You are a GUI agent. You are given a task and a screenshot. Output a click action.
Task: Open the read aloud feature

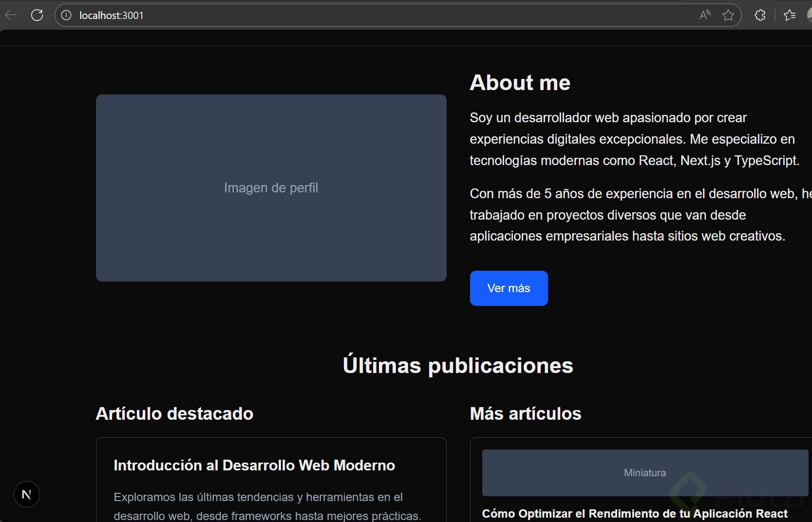click(705, 15)
